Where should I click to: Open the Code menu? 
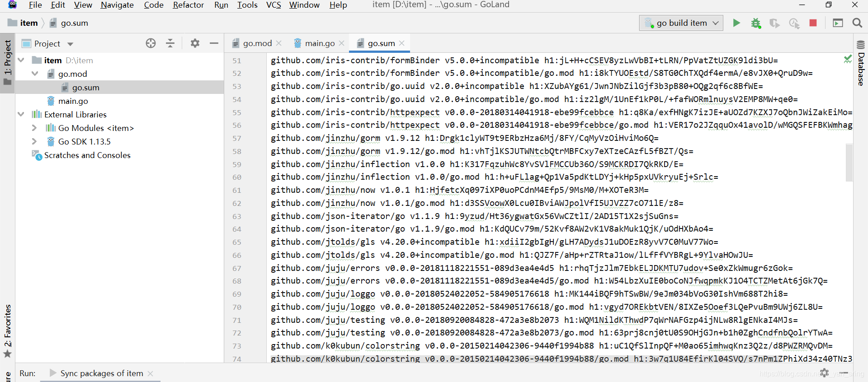pos(154,5)
